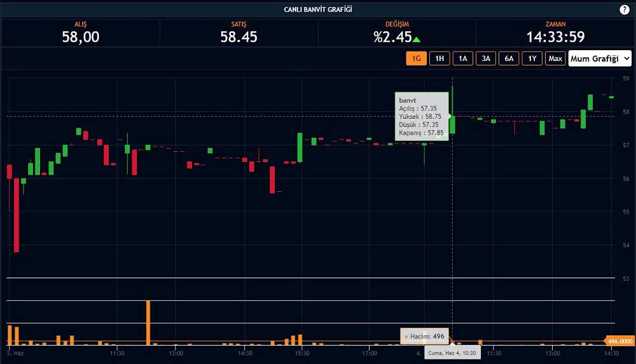Click the Hacim: 496 volume tooltip

coord(424,336)
